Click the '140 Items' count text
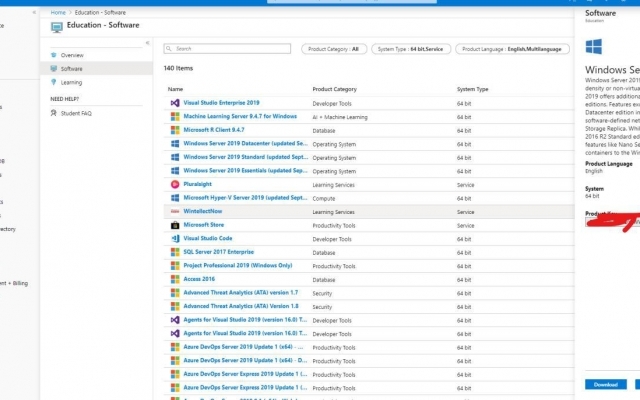This screenshot has width=640, height=400. (x=178, y=68)
